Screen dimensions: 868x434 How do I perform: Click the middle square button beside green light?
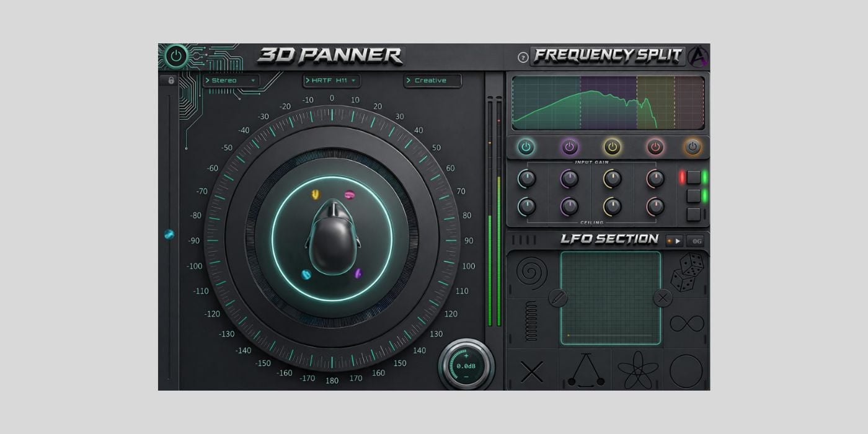(x=694, y=196)
